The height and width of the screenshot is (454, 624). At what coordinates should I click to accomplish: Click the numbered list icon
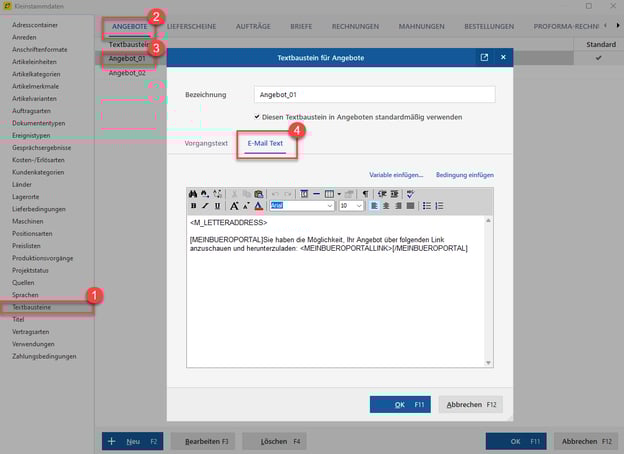[x=439, y=206]
